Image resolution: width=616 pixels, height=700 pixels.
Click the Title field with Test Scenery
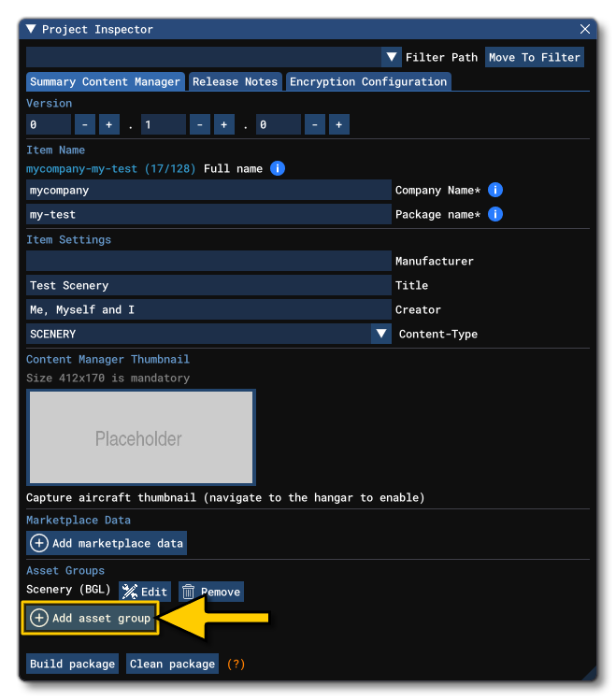208,285
